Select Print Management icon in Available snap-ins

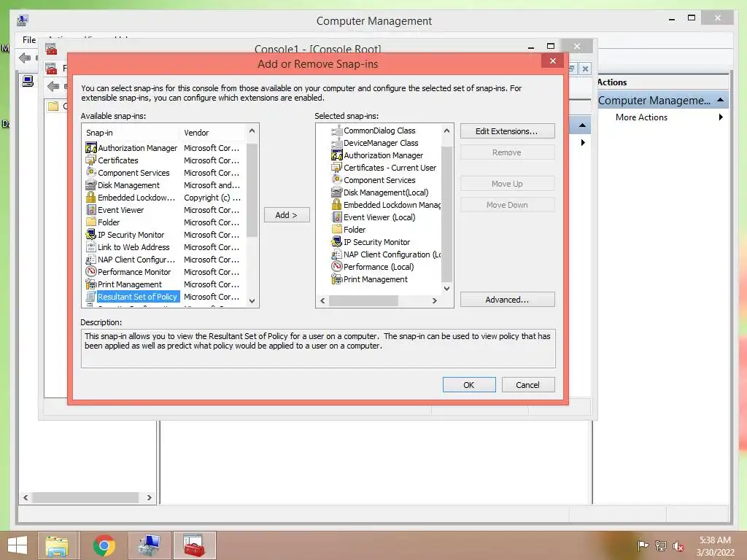click(91, 284)
